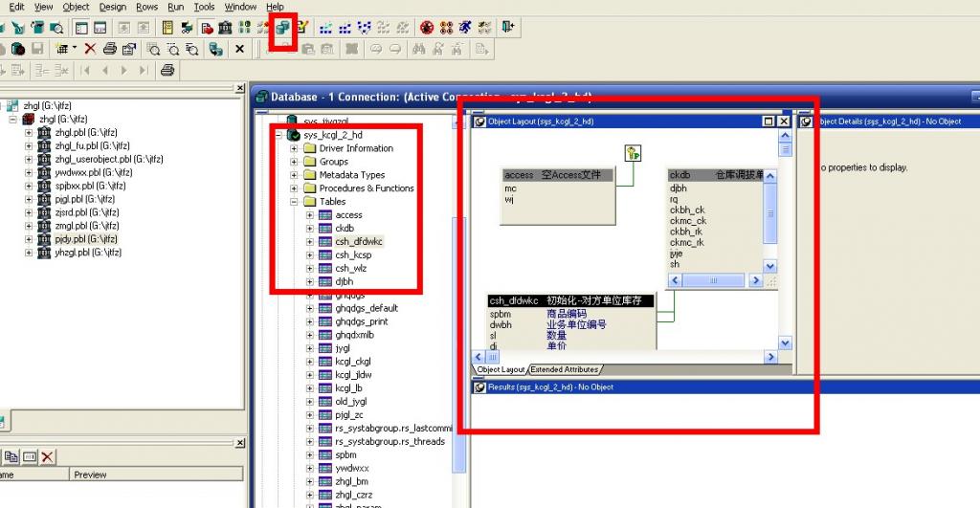Image resolution: width=980 pixels, height=508 pixels.
Task: Click the ckdb table horizontal scrollbar
Action: coord(716,280)
